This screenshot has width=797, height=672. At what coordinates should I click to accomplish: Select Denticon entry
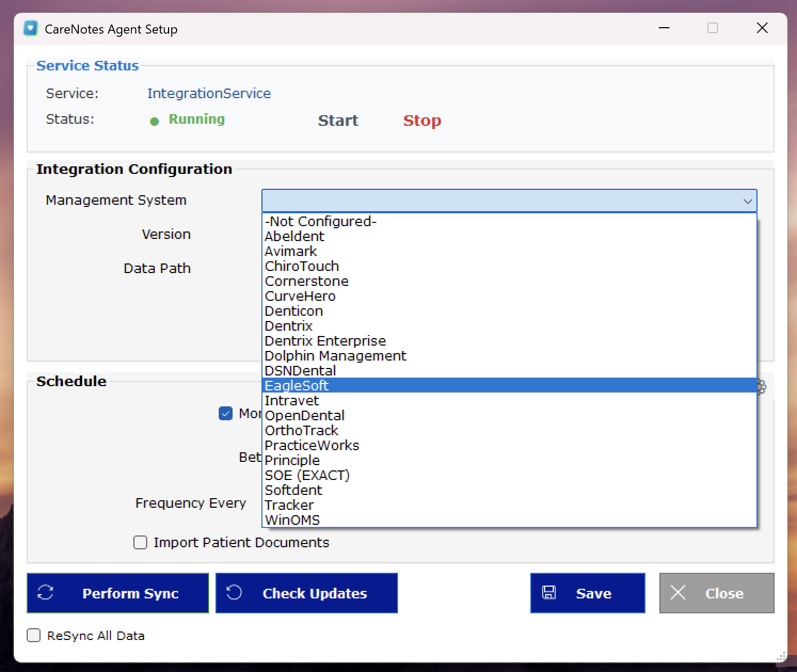pyautogui.click(x=509, y=311)
